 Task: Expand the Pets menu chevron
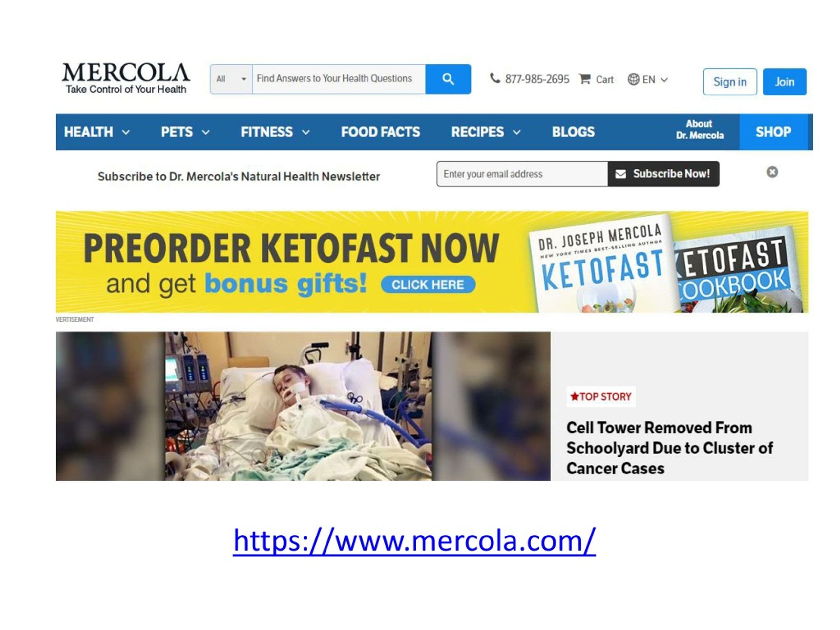click(205, 132)
